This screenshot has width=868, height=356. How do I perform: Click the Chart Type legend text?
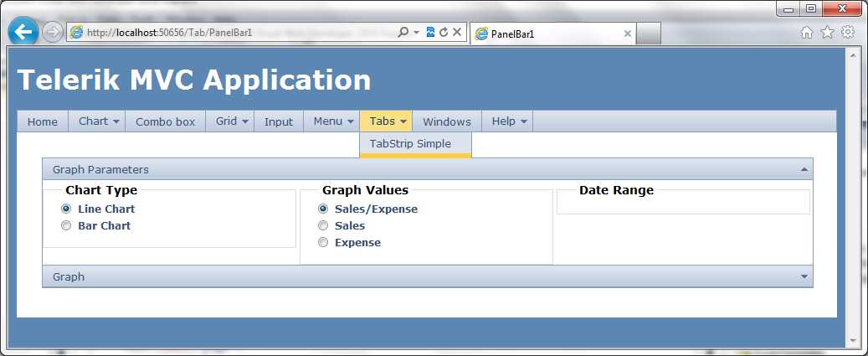coord(101,190)
